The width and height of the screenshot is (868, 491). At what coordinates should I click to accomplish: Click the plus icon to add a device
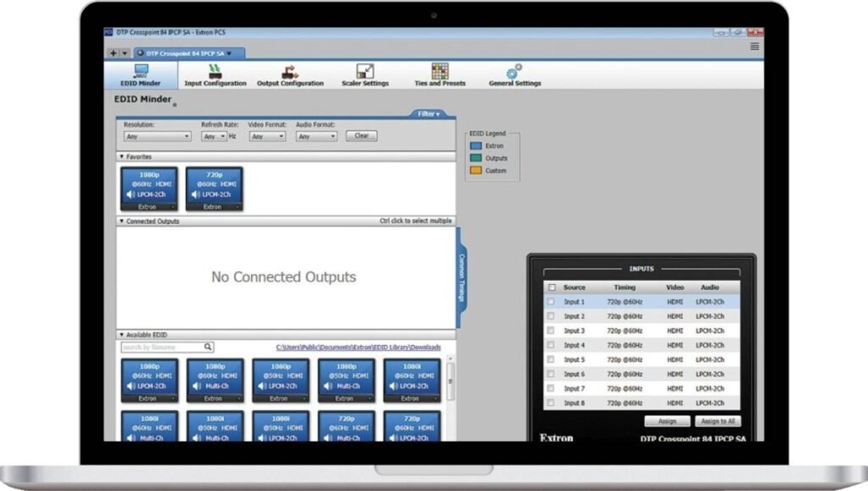pyautogui.click(x=114, y=53)
